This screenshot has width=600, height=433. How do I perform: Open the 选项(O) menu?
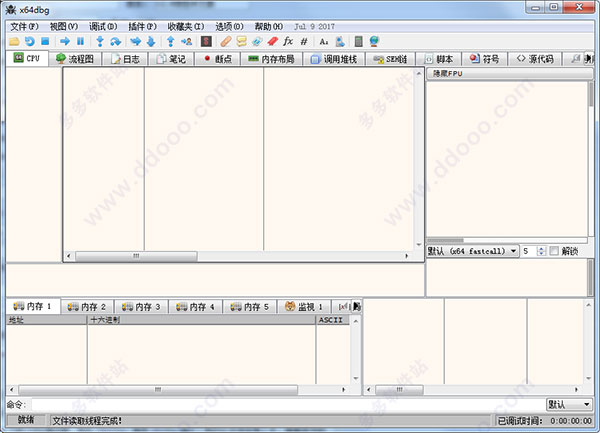click(229, 26)
